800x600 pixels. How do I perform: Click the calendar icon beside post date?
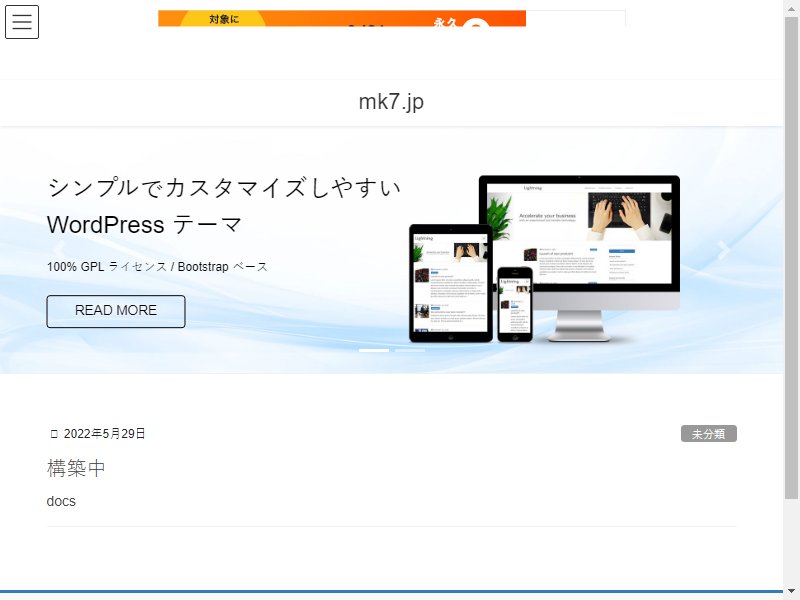point(54,434)
